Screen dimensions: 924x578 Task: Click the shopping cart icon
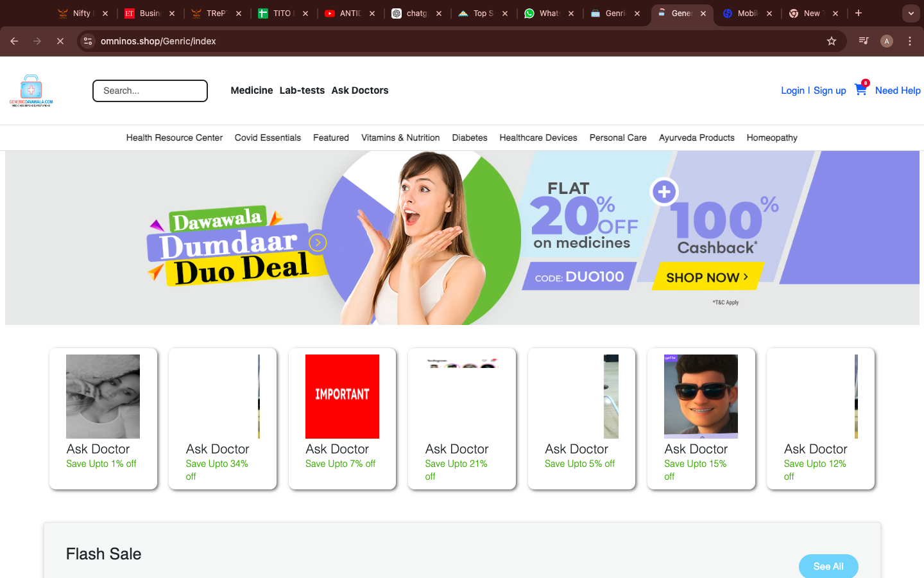(860, 90)
